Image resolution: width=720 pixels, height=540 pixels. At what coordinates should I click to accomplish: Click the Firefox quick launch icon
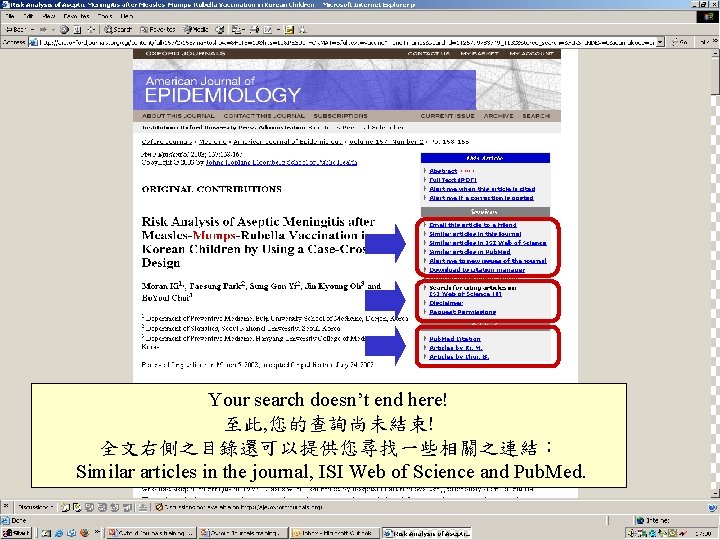(x=84, y=533)
